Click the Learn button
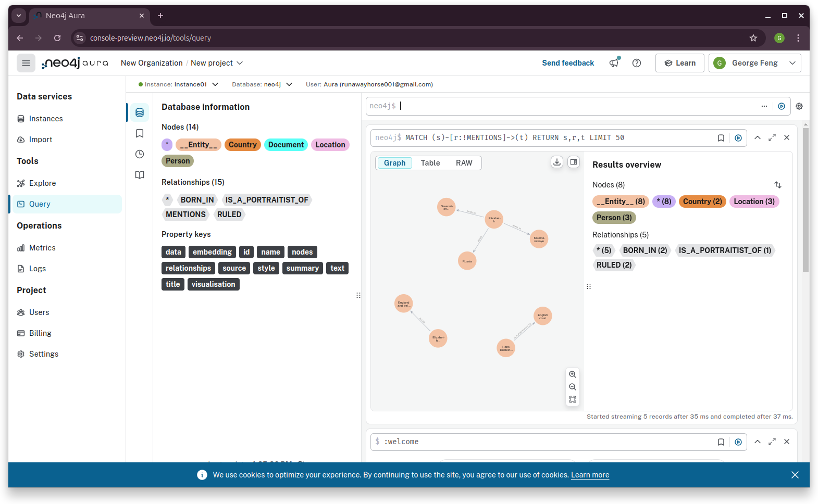 pos(680,63)
